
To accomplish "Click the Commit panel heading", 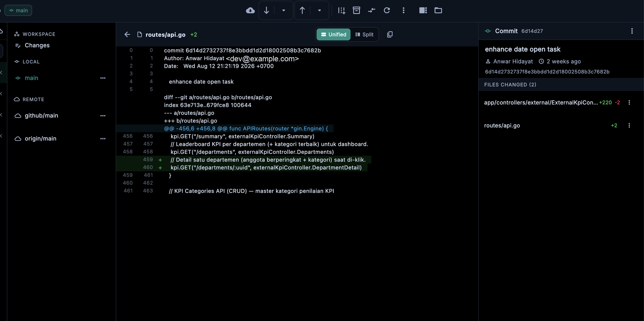I will click(506, 31).
